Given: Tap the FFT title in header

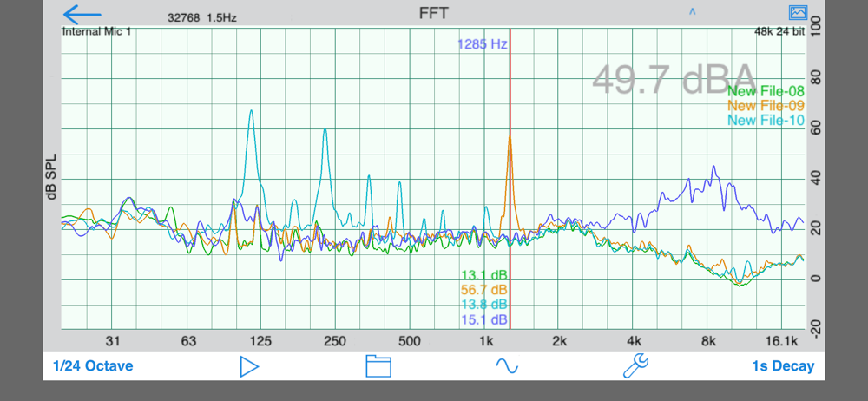Looking at the screenshot, I should (434, 13).
